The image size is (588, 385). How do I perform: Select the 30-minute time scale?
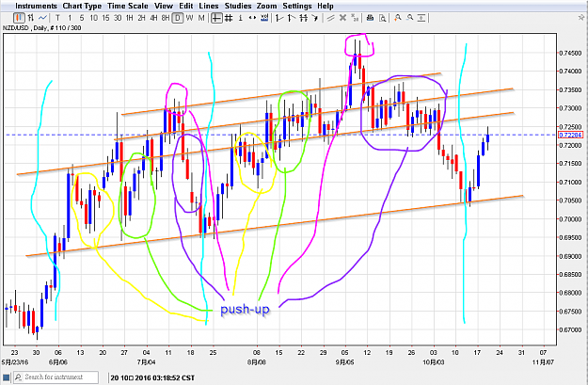click(118, 18)
